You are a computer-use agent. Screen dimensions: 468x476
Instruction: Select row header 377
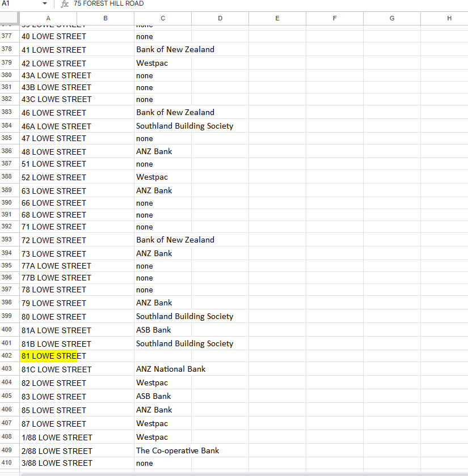(10, 36)
